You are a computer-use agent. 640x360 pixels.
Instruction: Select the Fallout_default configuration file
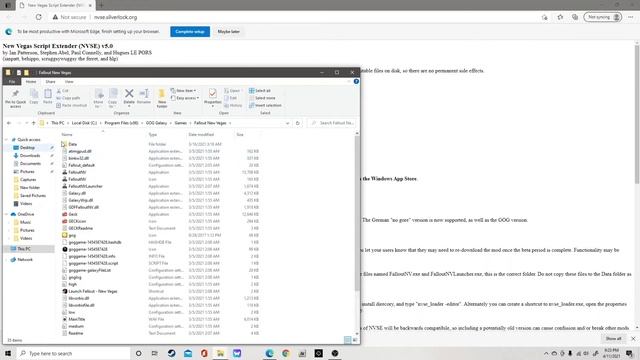(81, 165)
